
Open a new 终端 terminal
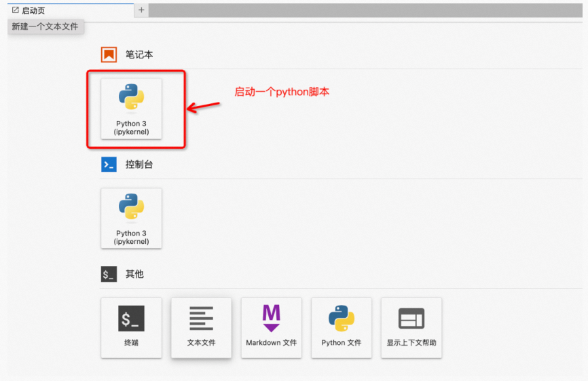(x=131, y=328)
